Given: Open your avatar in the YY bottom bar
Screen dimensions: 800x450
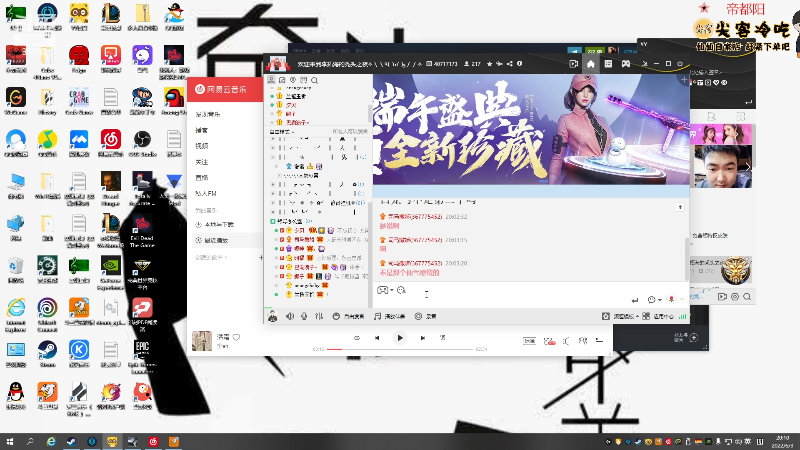Looking at the screenshot, I should coord(272,316).
